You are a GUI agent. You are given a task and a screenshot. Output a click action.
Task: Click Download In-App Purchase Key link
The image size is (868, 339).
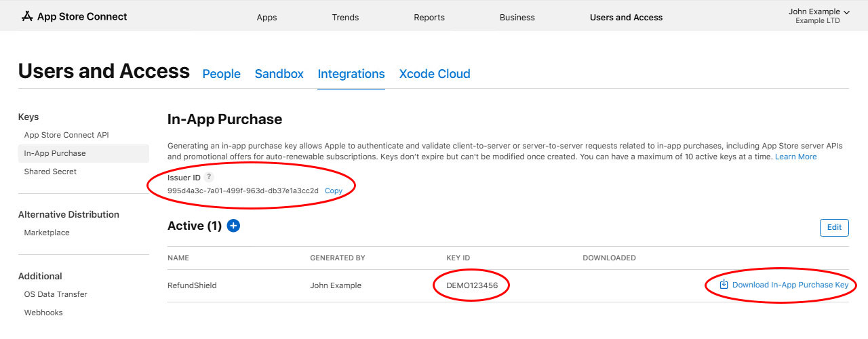click(790, 285)
